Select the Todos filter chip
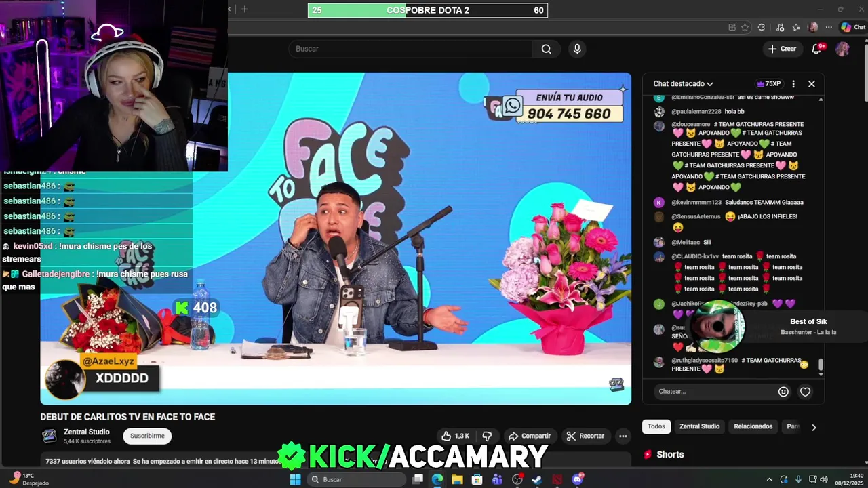 coord(656,426)
